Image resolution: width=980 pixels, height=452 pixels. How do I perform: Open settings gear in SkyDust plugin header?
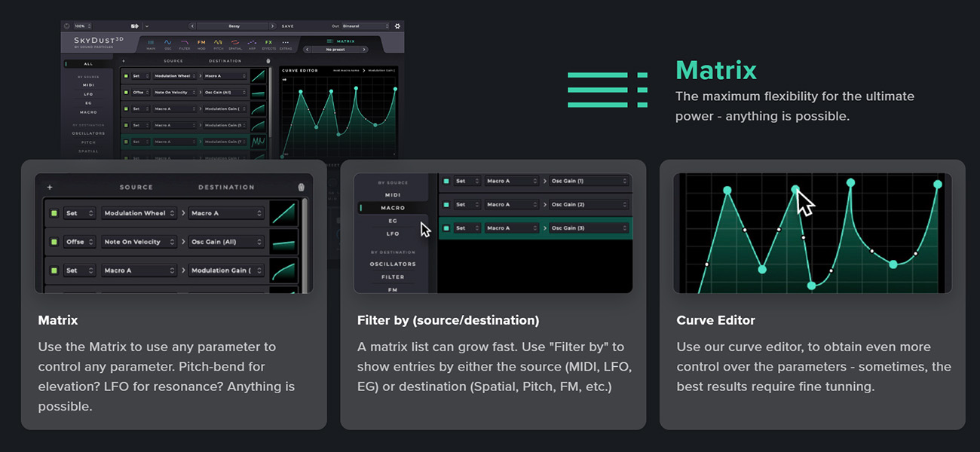click(397, 26)
